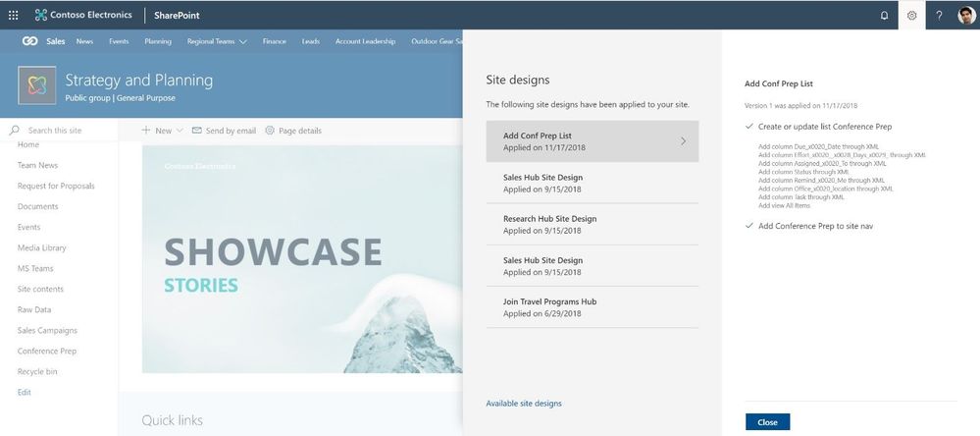Click the Quick links heading
The width and height of the screenshot is (980, 436).
(x=173, y=419)
